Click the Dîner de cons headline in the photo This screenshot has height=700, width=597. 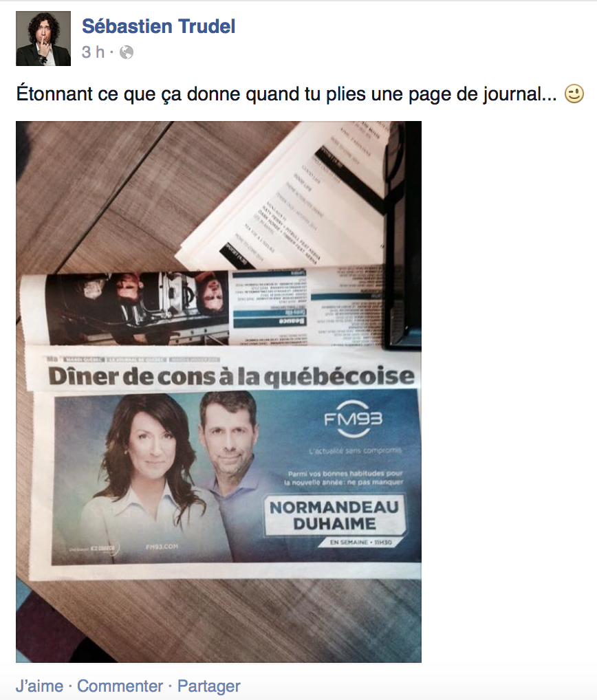231,376
